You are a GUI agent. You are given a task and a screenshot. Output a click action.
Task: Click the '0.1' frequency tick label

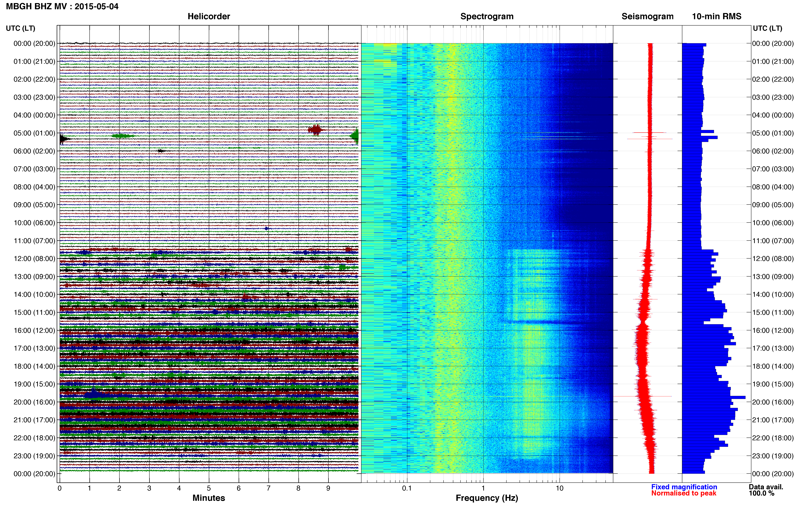(x=407, y=488)
